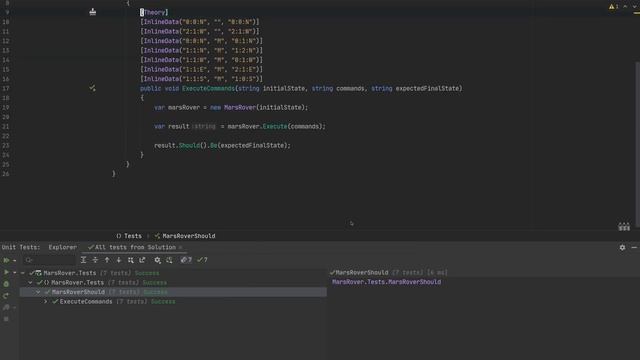Hide the Unit Tests tool window
Image resolution: width=640 pixels, height=360 pixels.
[x=634, y=247]
